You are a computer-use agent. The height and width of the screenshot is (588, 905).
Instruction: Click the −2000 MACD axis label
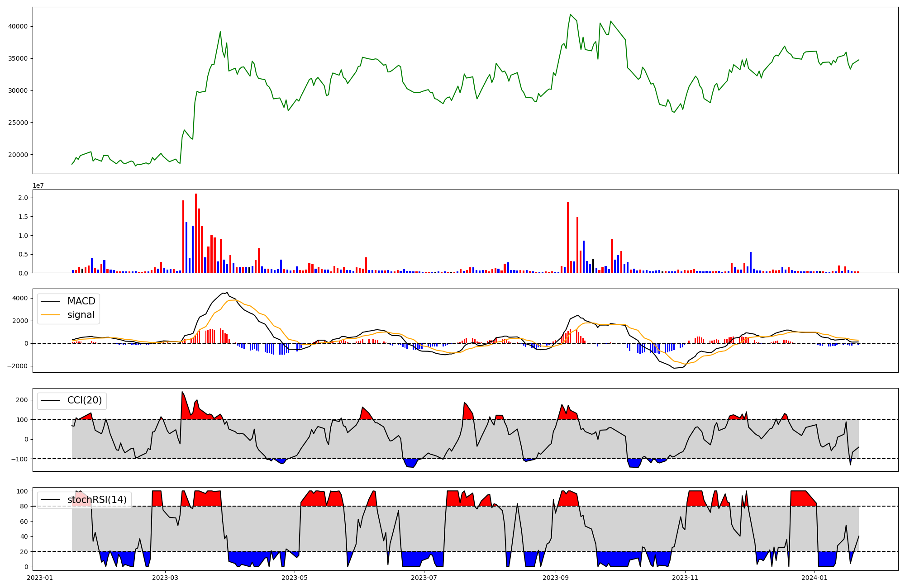[x=17, y=366]
